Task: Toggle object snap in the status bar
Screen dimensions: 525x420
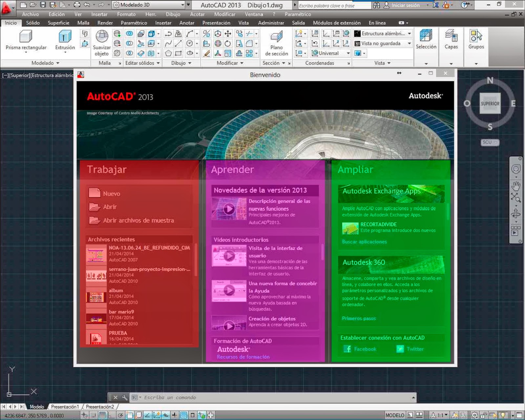Action: [130, 415]
